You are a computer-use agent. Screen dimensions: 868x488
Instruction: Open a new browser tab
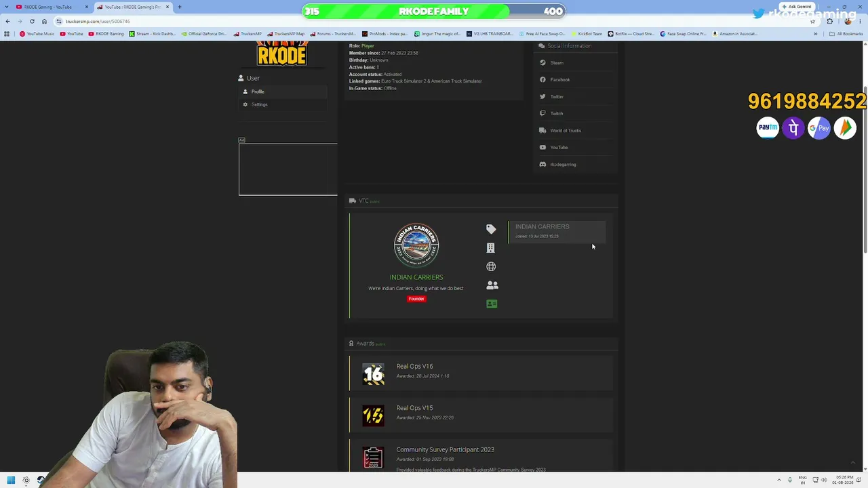tap(180, 7)
